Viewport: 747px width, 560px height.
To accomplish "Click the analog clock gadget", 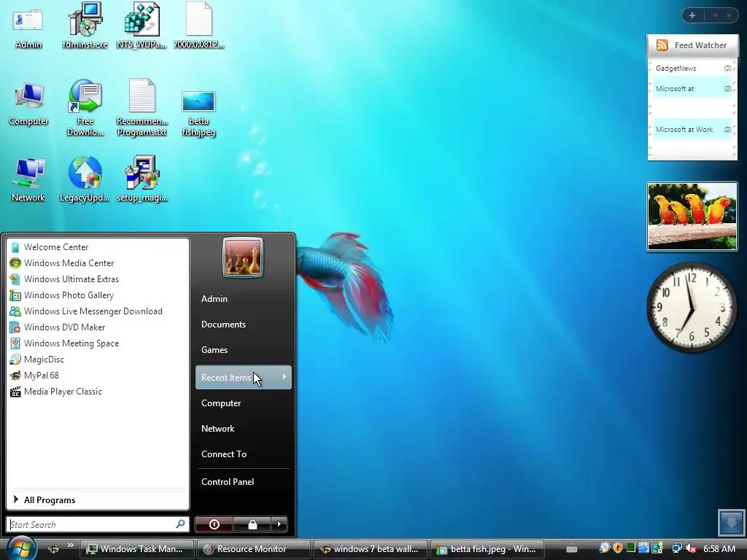I will [692, 307].
